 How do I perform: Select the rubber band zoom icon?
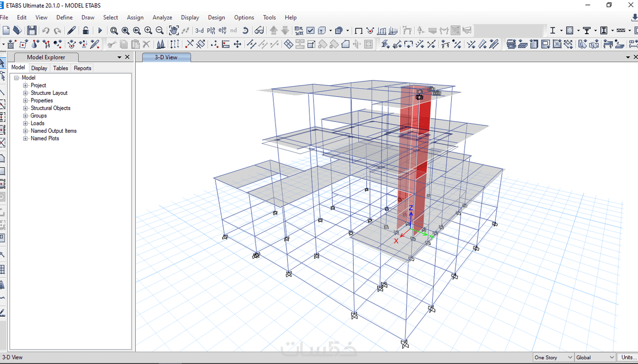pos(114,31)
